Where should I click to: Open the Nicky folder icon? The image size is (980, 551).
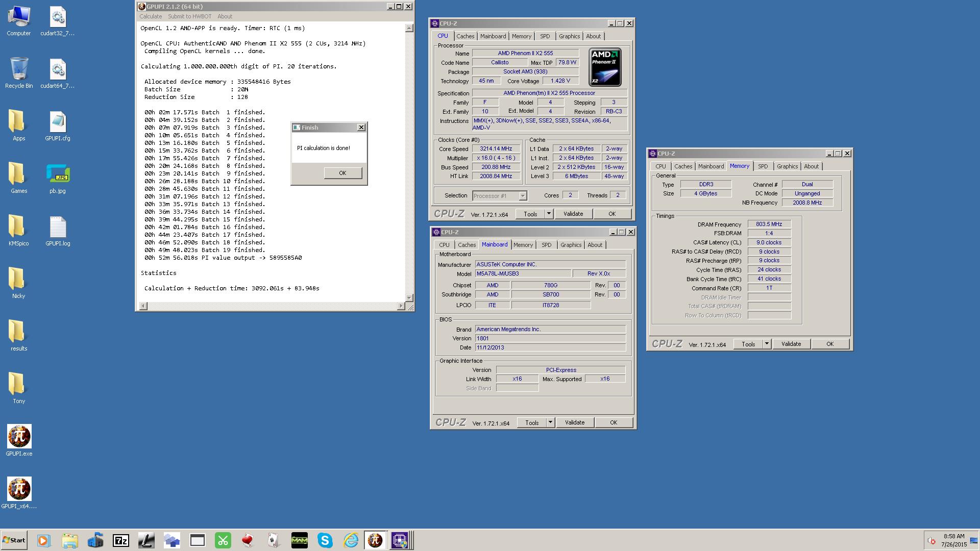tap(19, 283)
